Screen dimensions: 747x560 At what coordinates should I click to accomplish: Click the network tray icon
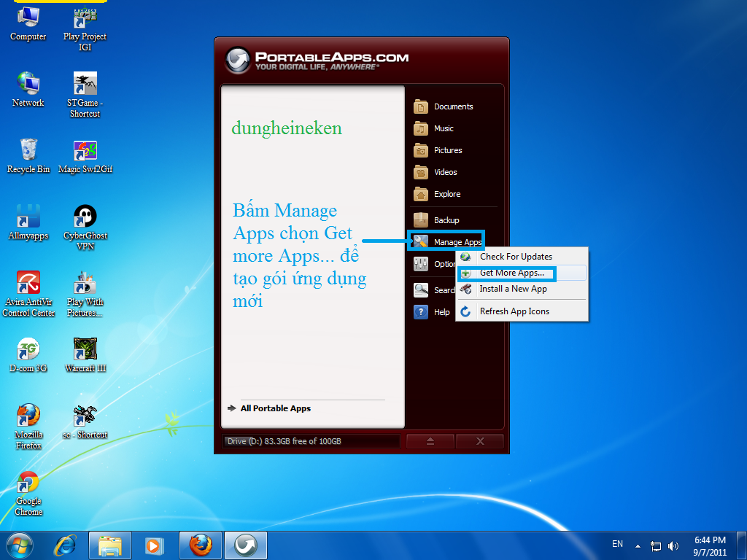click(x=656, y=546)
